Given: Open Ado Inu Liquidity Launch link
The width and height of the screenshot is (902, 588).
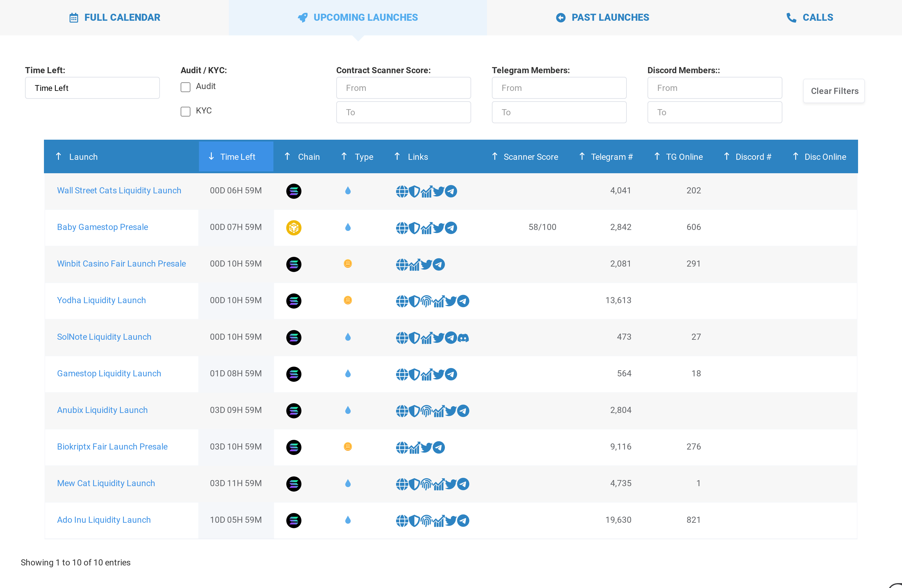Looking at the screenshot, I should point(104,520).
